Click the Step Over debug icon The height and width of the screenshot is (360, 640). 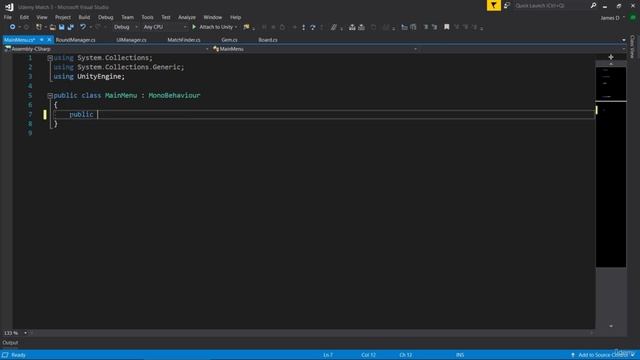click(313, 27)
